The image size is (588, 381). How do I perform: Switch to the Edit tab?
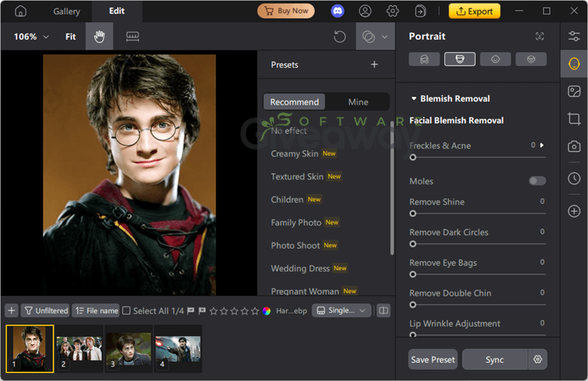click(117, 11)
